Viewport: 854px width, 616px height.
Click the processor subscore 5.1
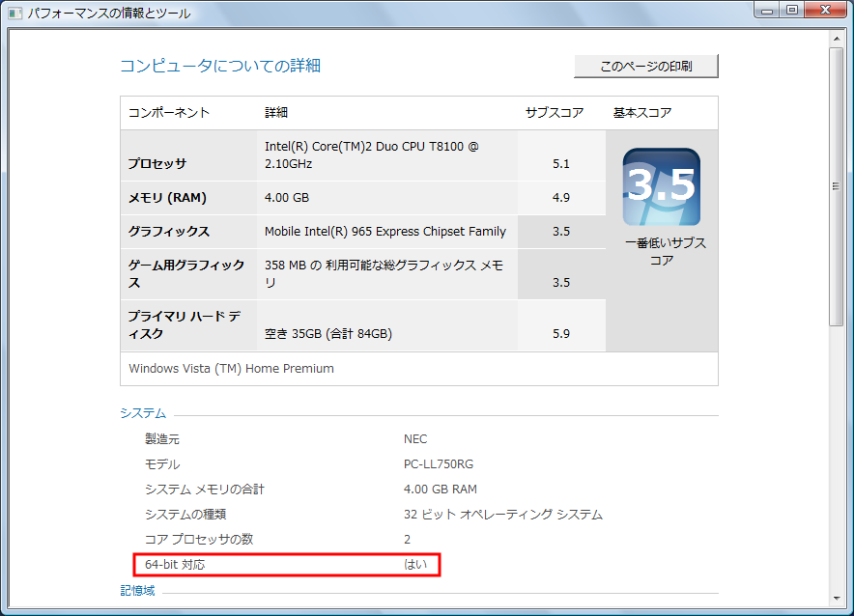[x=561, y=164]
